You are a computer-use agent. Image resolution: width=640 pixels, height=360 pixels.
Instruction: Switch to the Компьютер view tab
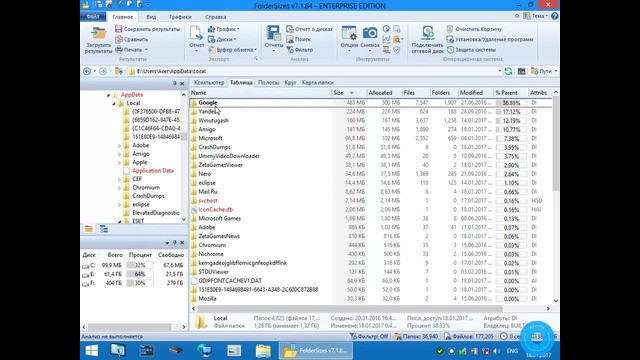click(x=209, y=82)
